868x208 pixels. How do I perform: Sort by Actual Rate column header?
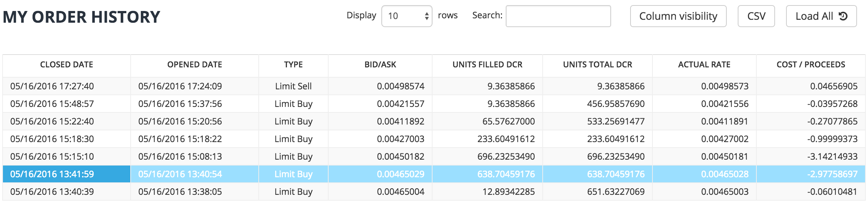coord(704,65)
